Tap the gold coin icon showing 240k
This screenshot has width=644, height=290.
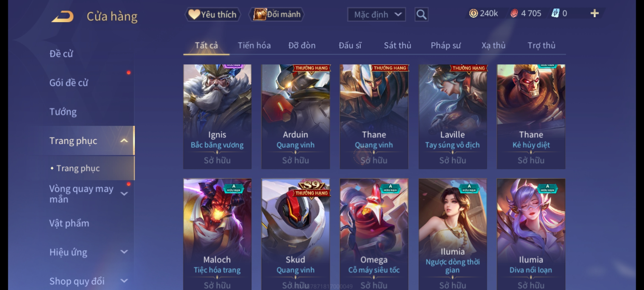473,13
